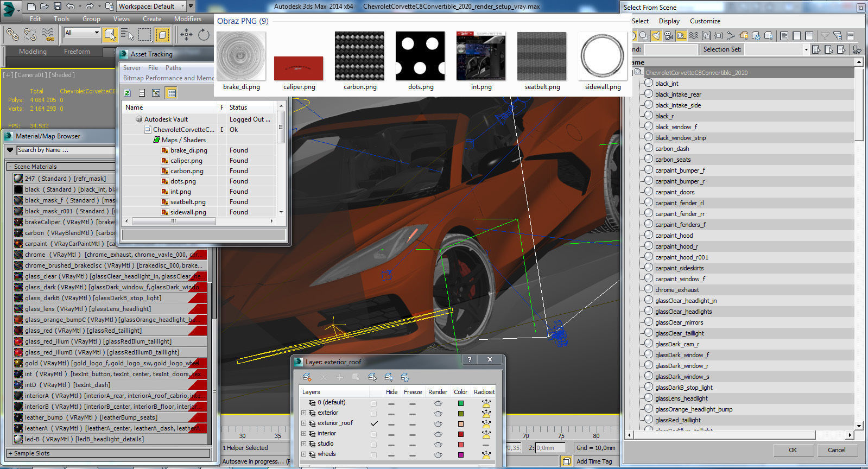The height and width of the screenshot is (469, 868).
Task: Open the Select by Name tool
Action: tap(127, 35)
